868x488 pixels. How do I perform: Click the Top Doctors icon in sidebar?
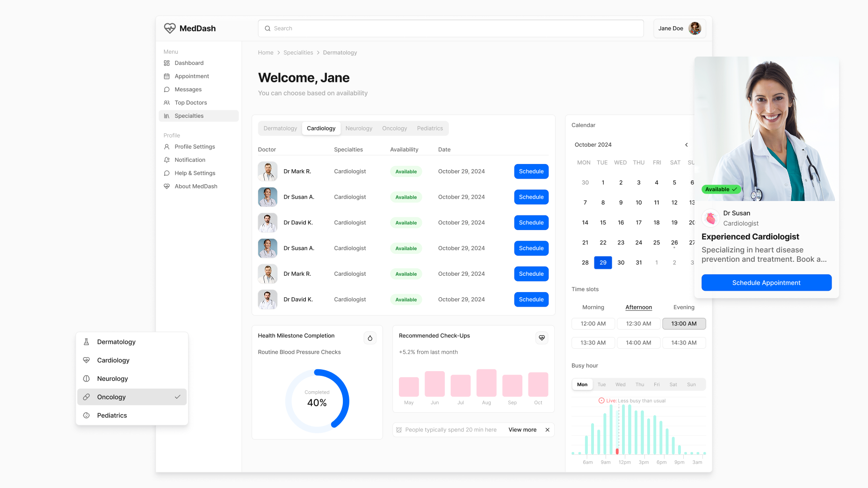(167, 102)
